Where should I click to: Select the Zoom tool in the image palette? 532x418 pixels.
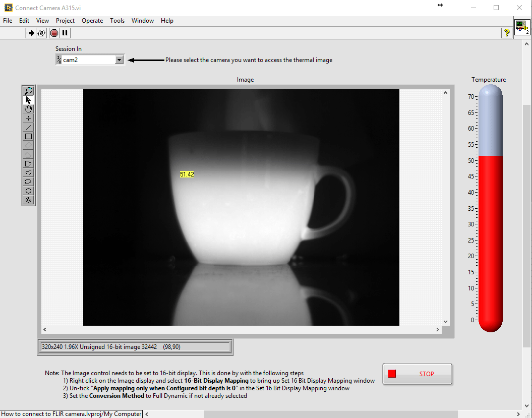point(28,91)
